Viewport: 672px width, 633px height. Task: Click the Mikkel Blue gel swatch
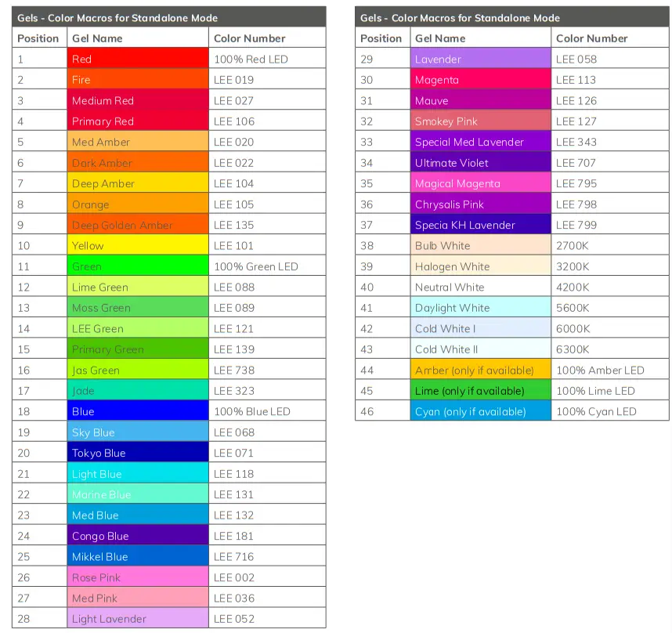tap(138, 556)
